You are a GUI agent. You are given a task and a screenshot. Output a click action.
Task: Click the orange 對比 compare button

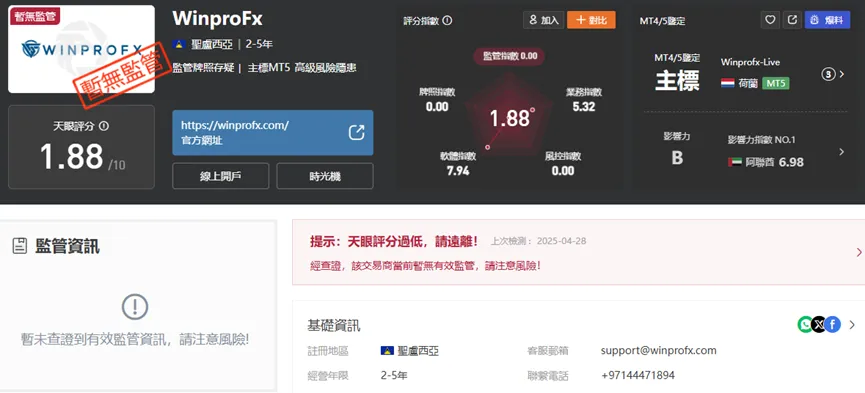point(591,20)
